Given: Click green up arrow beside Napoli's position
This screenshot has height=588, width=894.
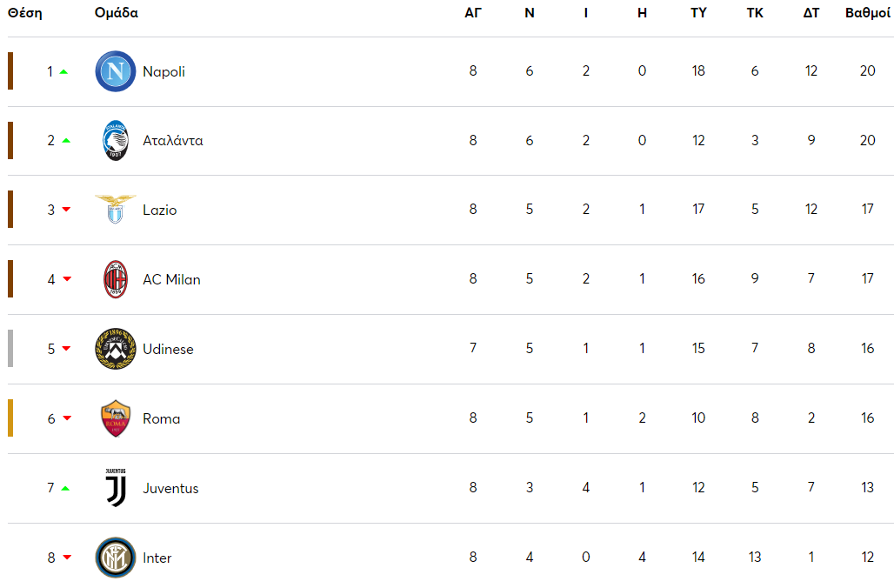Looking at the screenshot, I should pos(64,71).
